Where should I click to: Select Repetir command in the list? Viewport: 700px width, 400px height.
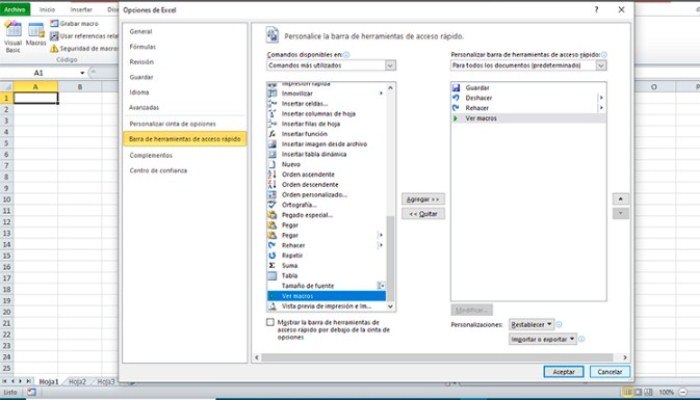pyautogui.click(x=326, y=255)
